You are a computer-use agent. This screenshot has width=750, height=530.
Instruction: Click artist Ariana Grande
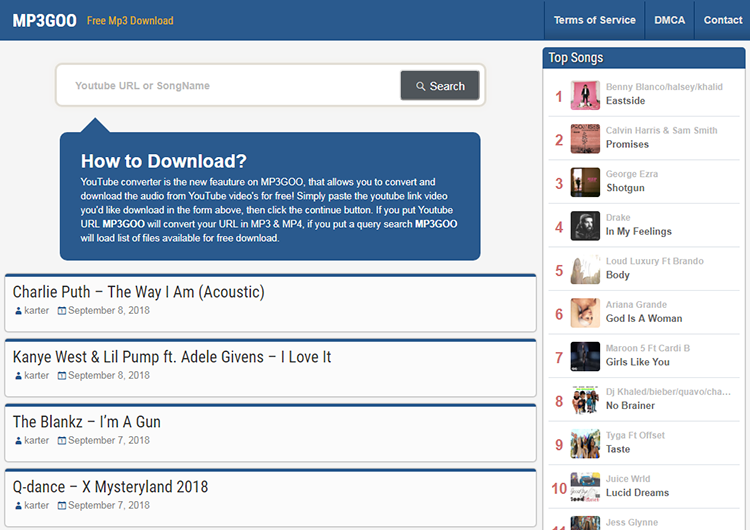tap(636, 304)
